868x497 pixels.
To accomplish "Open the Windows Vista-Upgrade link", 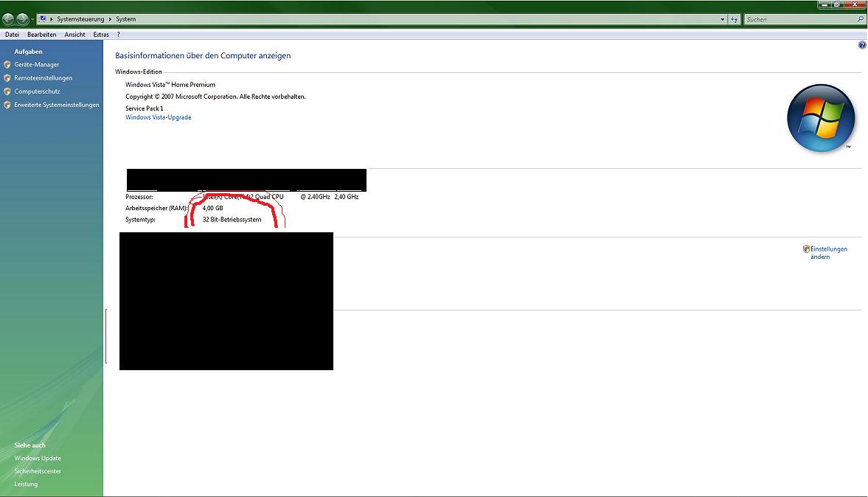I will [x=158, y=117].
